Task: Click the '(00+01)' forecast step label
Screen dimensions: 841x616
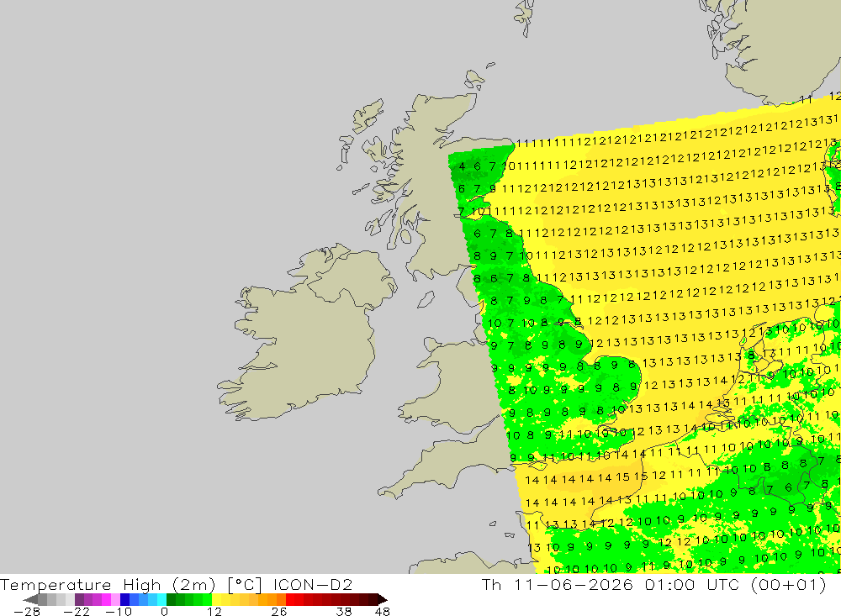Action: tap(789, 584)
